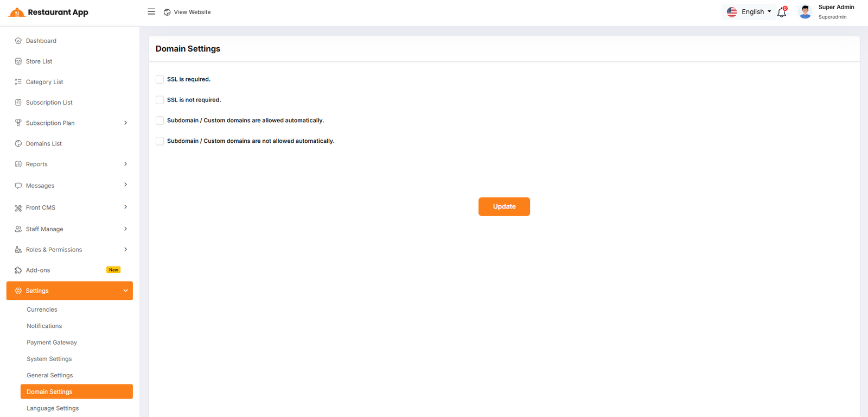Click the Store List icon
Screen dimensions: 868x417
(18, 61)
